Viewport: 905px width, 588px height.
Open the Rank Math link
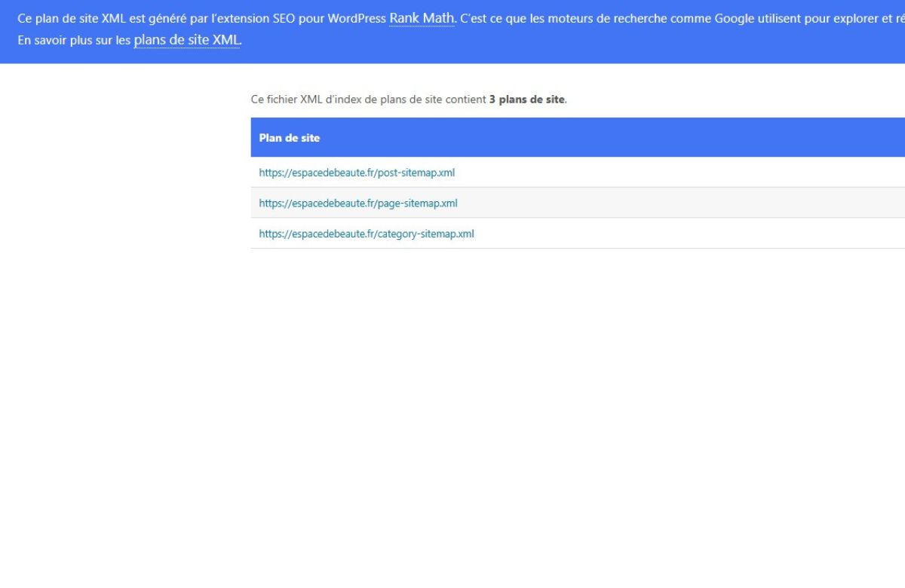(422, 19)
